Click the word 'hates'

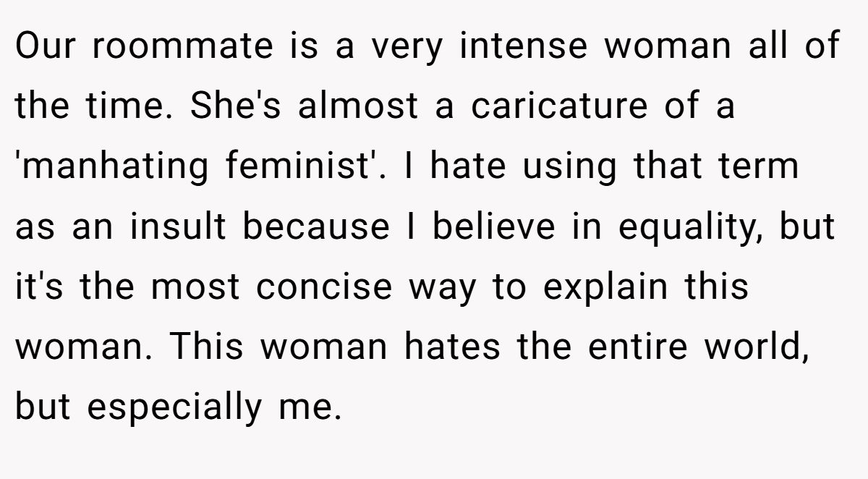(x=452, y=347)
